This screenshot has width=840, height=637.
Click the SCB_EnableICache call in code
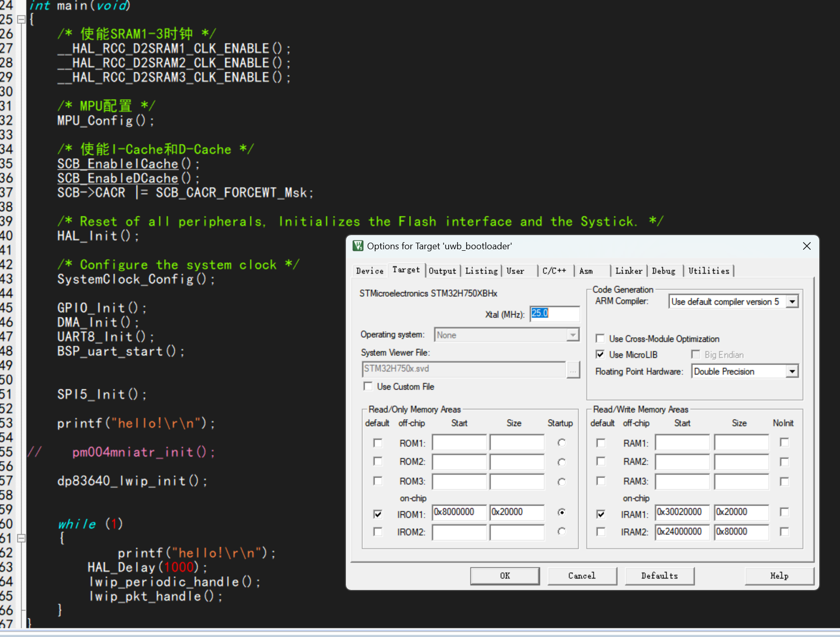128,164
